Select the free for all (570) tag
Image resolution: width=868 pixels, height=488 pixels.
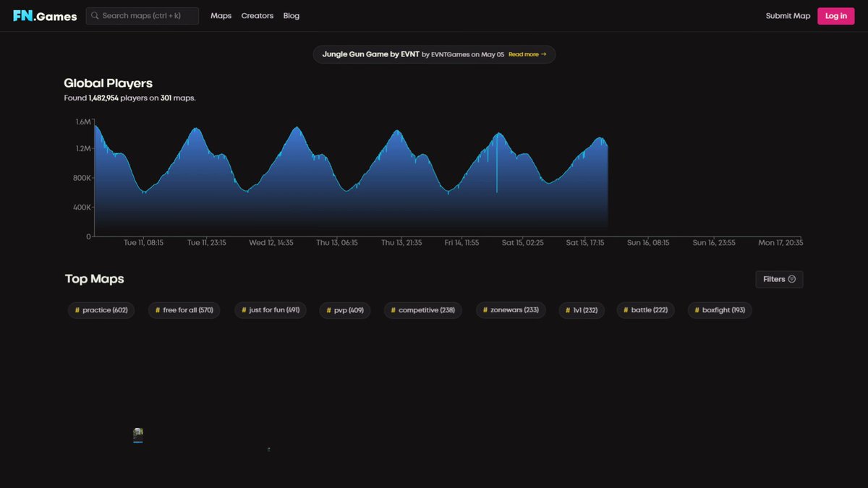pos(184,310)
